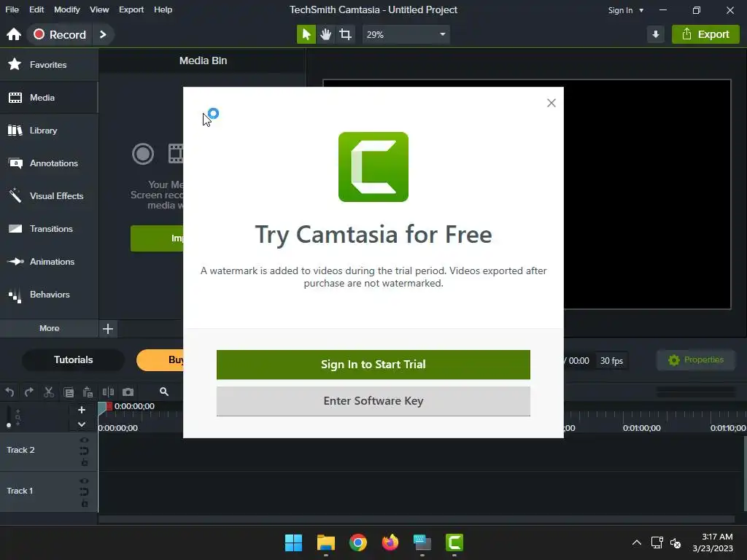Image resolution: width=747 pixels, height=560 pixels.
Task: Open the Transitions panel
Action: coord(49,228)
